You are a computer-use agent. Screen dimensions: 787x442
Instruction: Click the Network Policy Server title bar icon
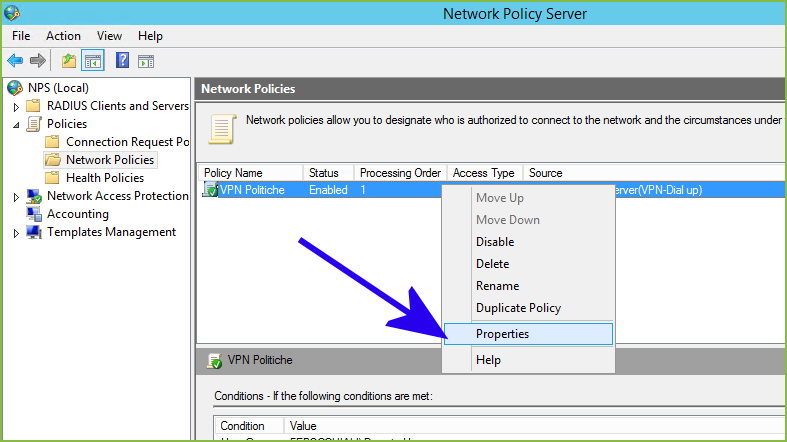click(x=12, y=14)
